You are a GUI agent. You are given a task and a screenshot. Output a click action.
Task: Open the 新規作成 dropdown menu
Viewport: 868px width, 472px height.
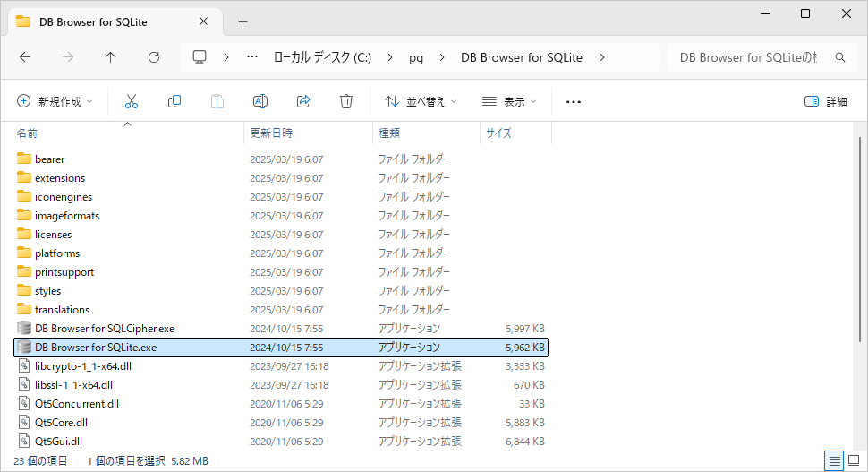point(55,101)
